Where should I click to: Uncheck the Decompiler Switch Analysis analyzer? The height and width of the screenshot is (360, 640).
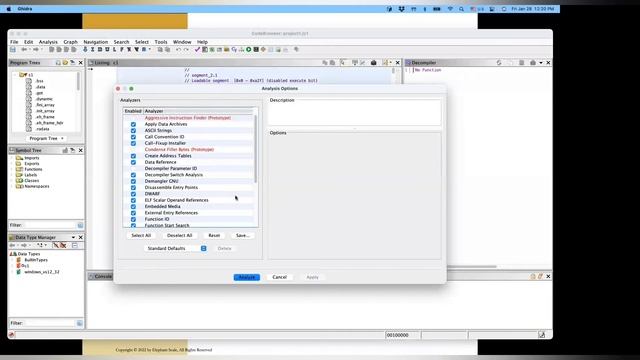[x=133, y=175]
